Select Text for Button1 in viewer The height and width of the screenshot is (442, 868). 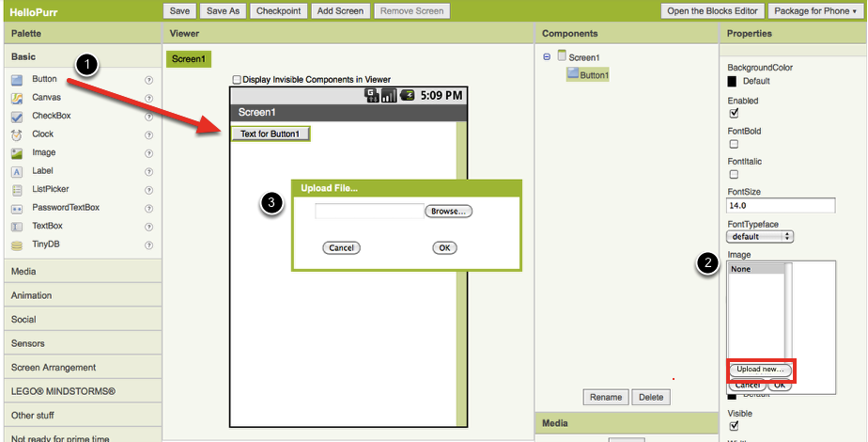(x=271, y=134)
